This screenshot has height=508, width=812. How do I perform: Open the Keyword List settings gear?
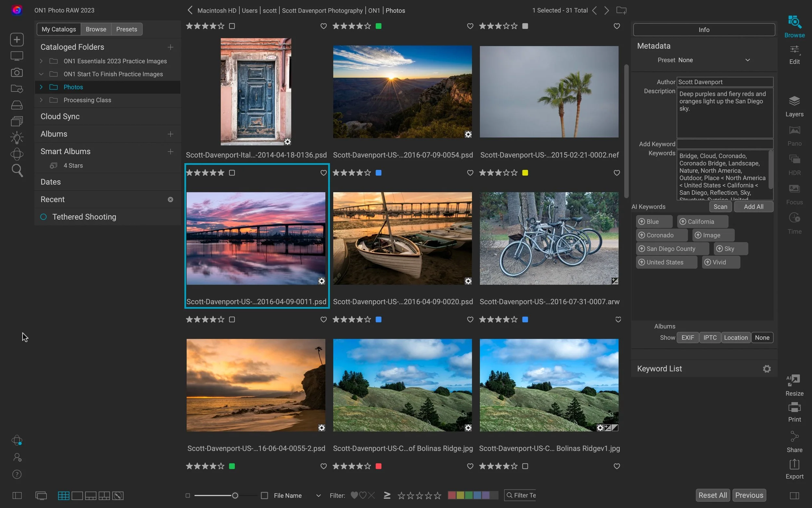767,369
